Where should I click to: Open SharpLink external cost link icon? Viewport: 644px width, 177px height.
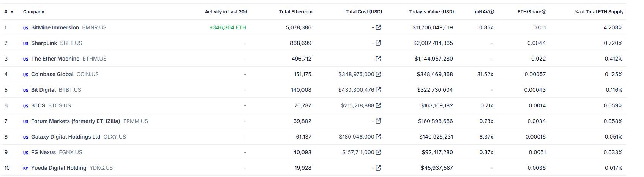378,43
